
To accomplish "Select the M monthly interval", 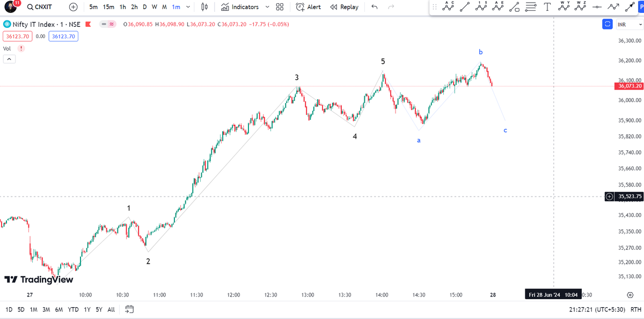I will tap(164, 7).
